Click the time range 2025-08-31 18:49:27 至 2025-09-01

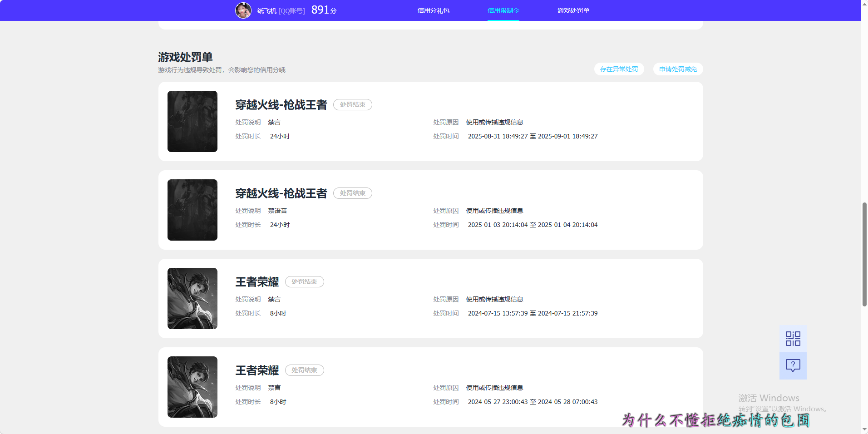[x=533, y=136]
